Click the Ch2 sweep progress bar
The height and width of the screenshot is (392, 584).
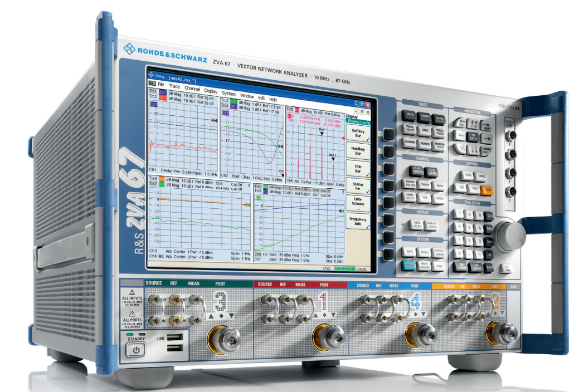pyautogui.click(x=344, y=268)
